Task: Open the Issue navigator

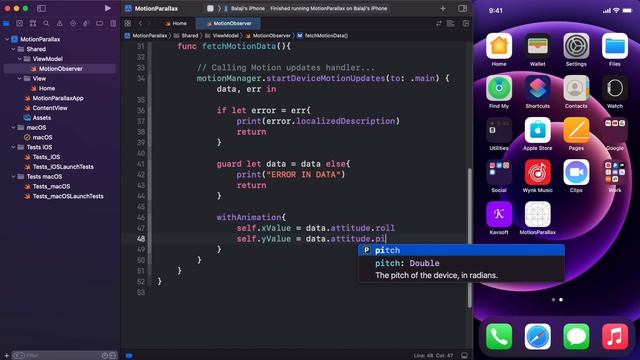Action: coord(60,23)
